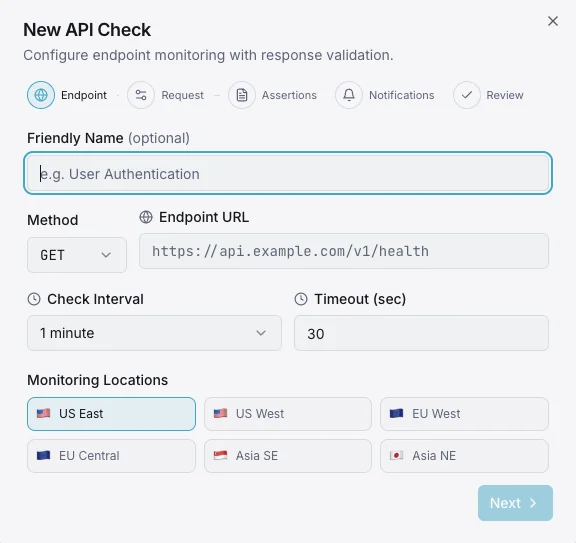This screenshot has height=543, width=576.
Task: Click the Request step sliders icon
Action: coord(141,95)
